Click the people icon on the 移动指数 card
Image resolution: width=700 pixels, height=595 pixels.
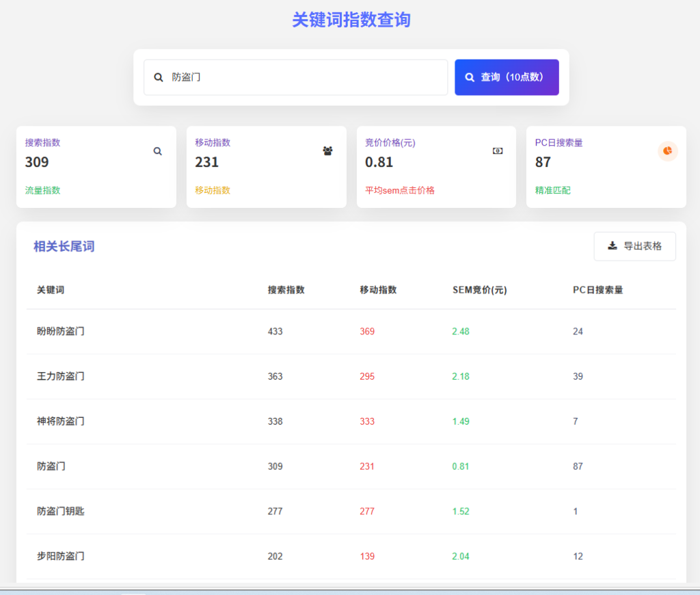point(327,150)
